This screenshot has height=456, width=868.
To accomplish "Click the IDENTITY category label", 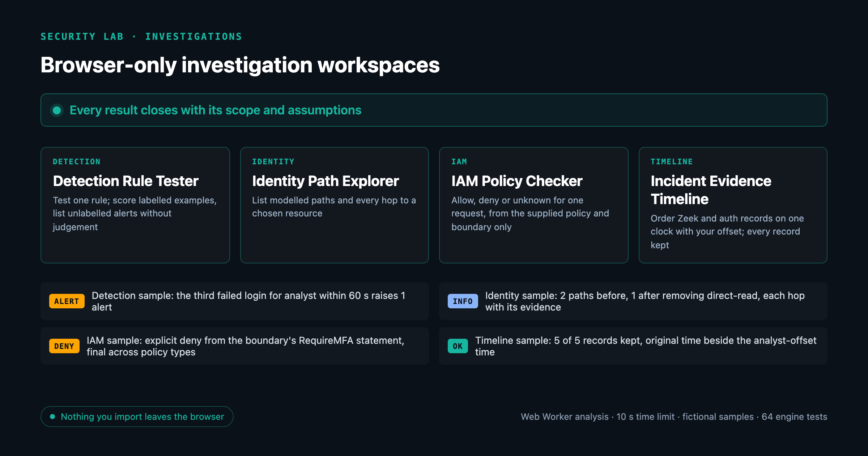I will 273,162.
